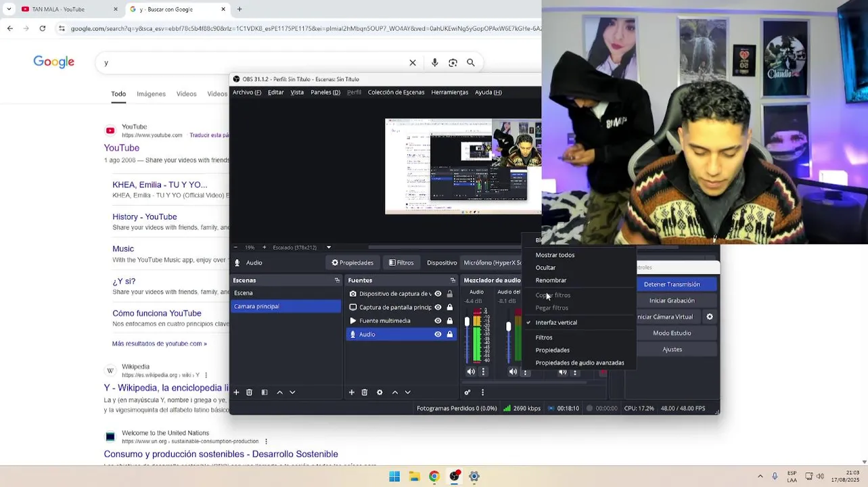868x487 pixels.
Task: Open source properties gear icon in Fuentes toolbar
Action: pos(380,392)
